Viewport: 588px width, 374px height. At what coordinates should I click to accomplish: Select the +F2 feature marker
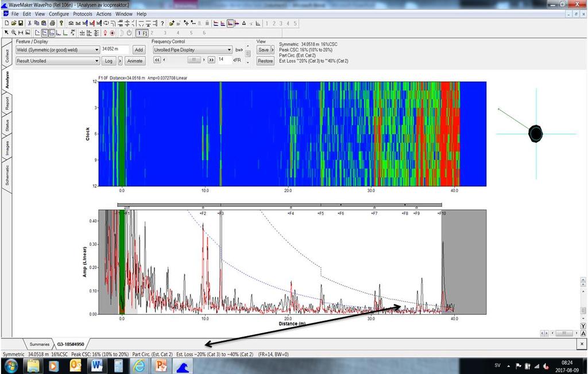point(203,214)
